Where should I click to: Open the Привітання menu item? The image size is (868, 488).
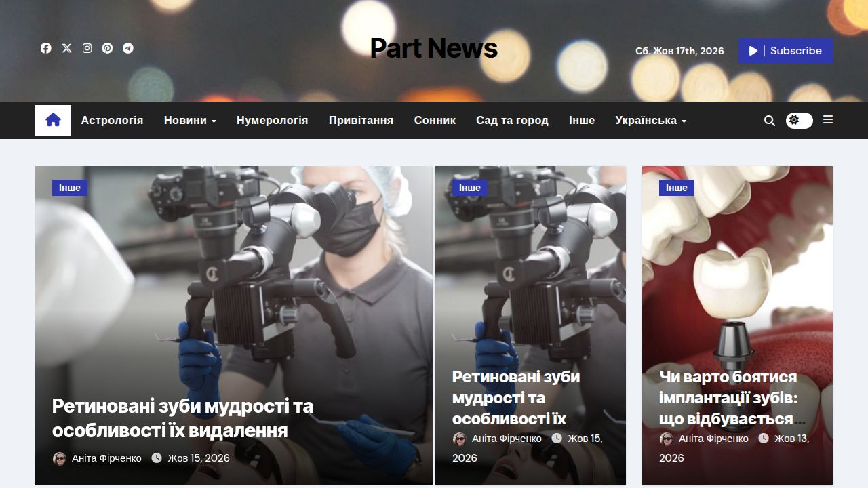point(361,120)
